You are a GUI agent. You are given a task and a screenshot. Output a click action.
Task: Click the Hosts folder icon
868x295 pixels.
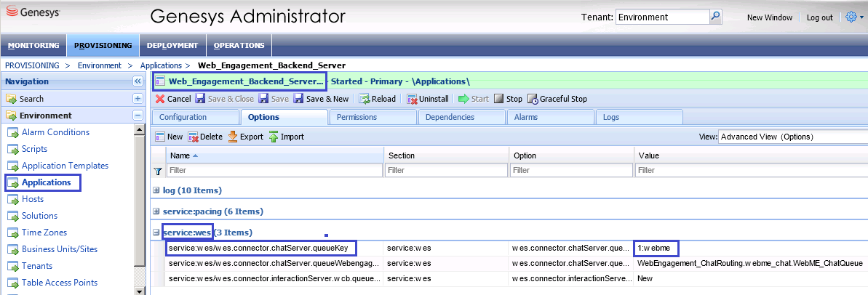[x=12, y=199]
